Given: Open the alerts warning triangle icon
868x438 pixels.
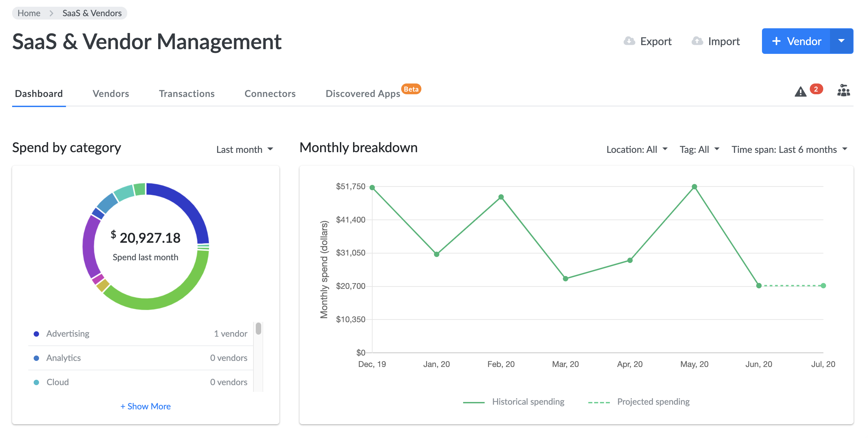Looking at the screenshot, I should tap(800, 91).
